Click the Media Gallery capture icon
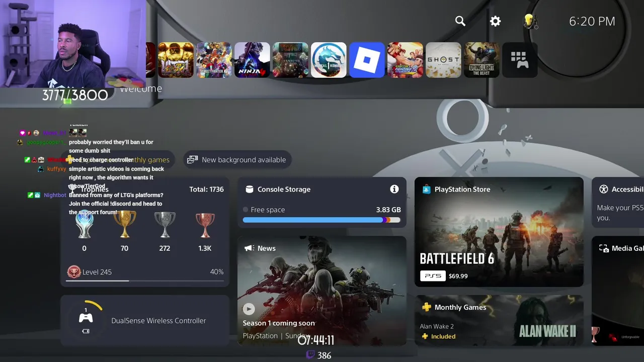 [604, 248]
